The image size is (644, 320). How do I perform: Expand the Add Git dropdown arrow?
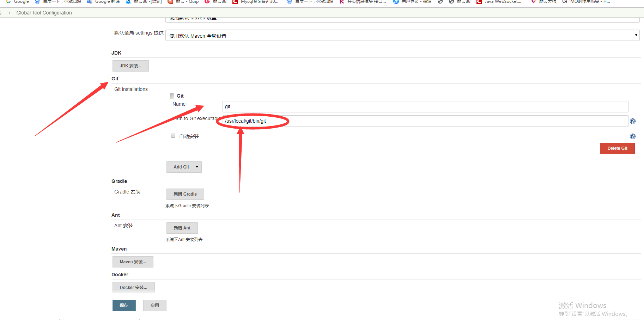[x=196, y=167]
